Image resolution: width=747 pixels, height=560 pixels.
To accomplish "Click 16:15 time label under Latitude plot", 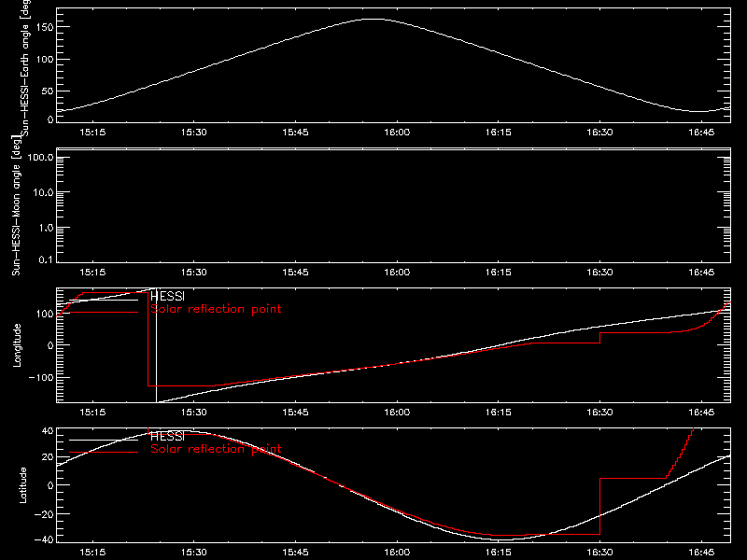I will pos(499,553).
